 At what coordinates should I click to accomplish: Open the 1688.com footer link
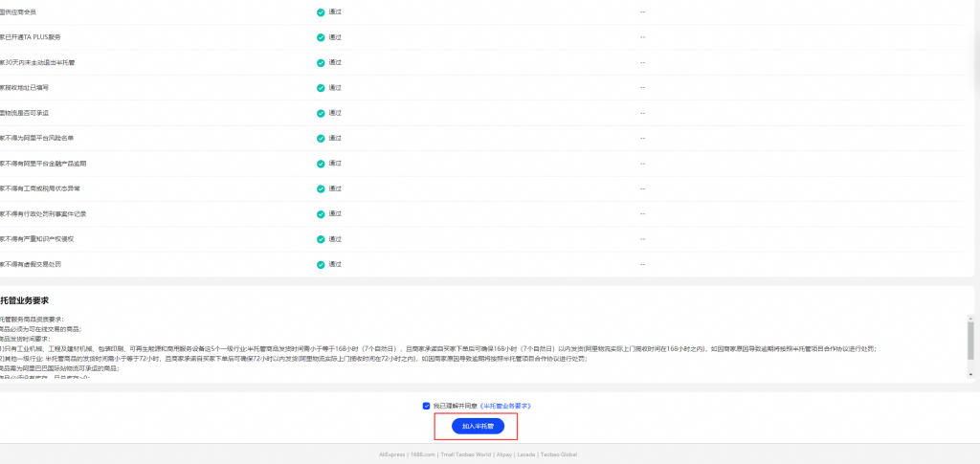(x=422, y=454)
